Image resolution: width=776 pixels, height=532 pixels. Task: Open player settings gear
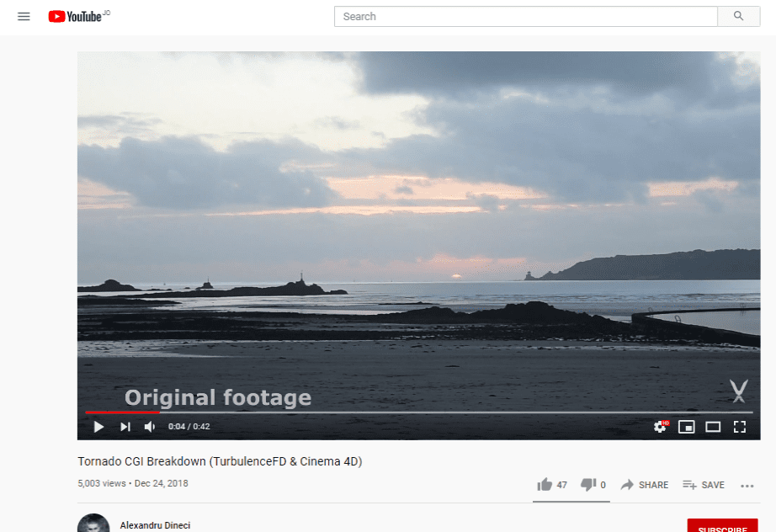(x=660, y=427)
